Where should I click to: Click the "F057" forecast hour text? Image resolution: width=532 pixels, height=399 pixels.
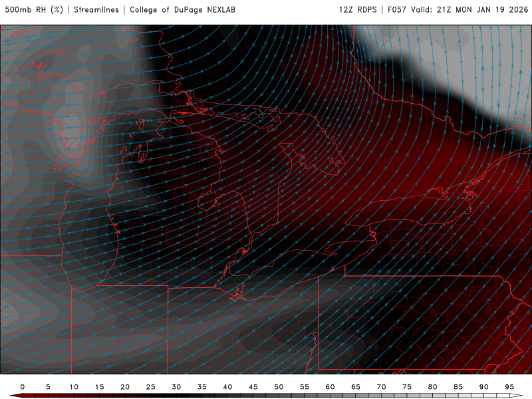coord(397,10)
